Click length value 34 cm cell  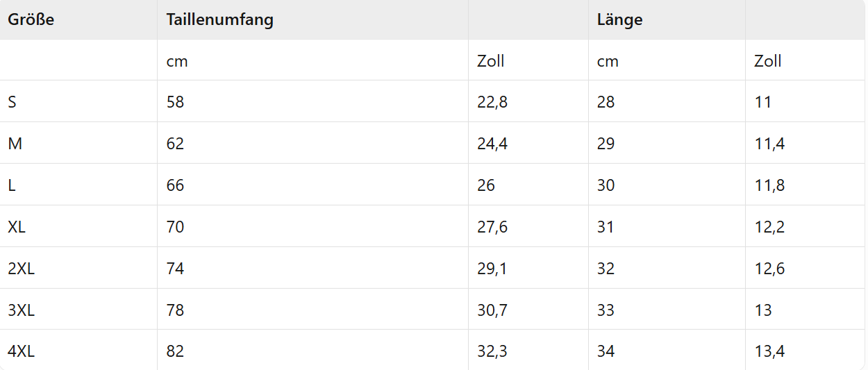(606, 351)
